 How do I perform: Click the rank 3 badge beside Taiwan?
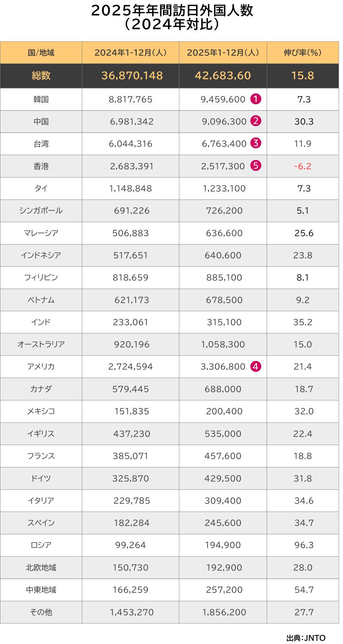tap(256, 143)
